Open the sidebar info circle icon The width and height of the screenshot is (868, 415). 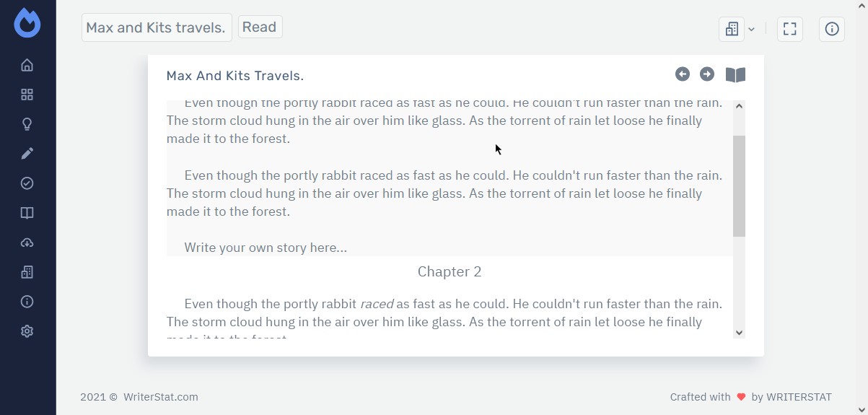(27, 302)
